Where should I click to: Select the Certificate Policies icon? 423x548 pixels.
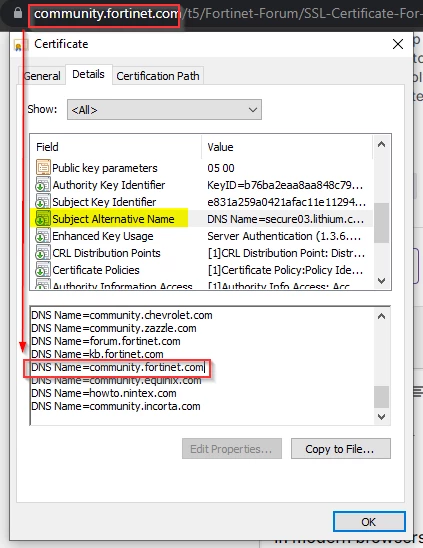click(x=43, y=270)
